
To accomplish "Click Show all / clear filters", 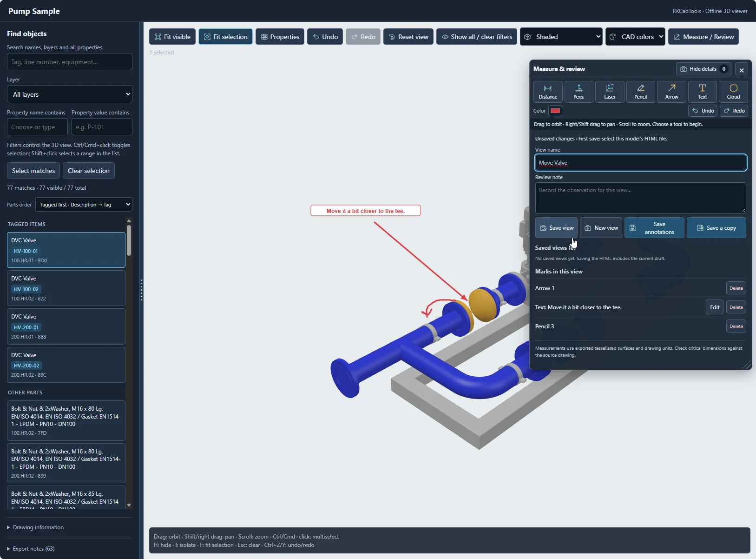I will coord(477,37).
